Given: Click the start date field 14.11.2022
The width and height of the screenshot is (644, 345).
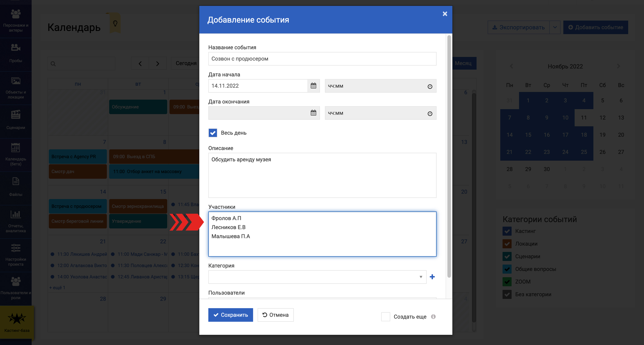Looking at the screenshot, I should [x=258, y=86].
